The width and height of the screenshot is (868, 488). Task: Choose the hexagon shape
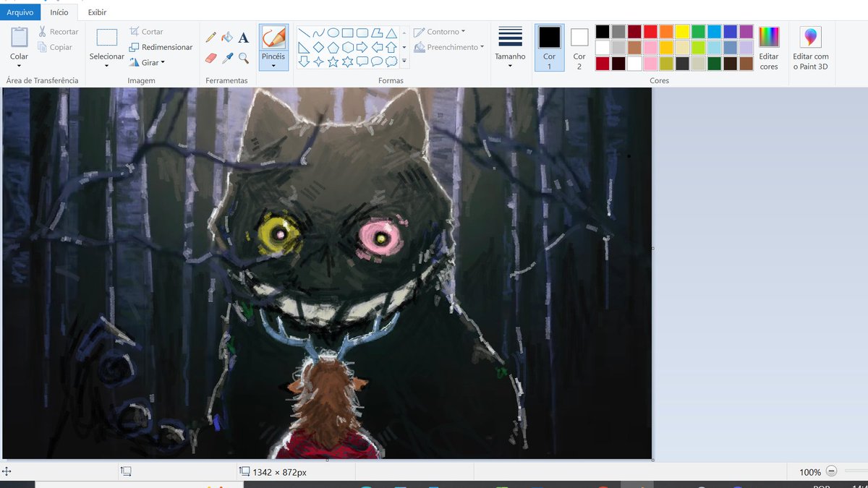click(348, 47)
